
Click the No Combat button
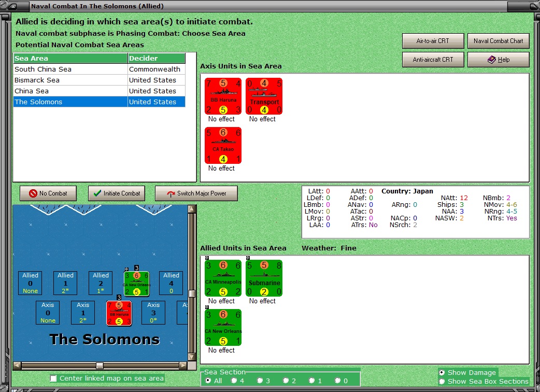click(x=48, y=193)
